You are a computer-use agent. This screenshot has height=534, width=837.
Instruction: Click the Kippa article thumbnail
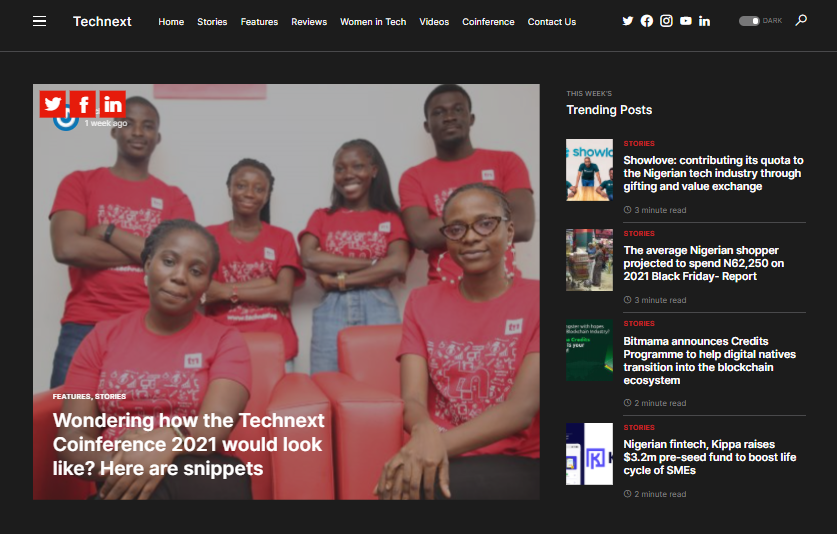pyautogui.click(x=589, y=454)
